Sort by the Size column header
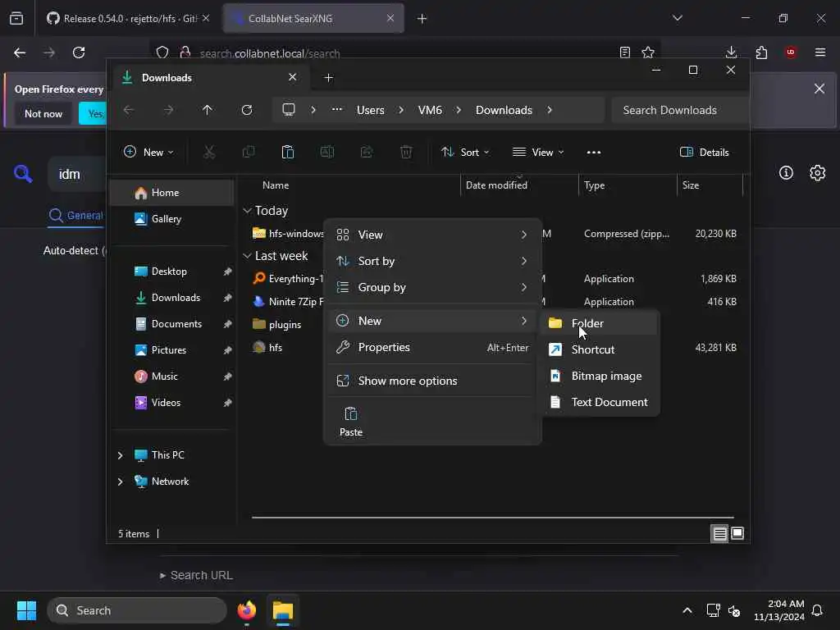 tap(710, 185)
